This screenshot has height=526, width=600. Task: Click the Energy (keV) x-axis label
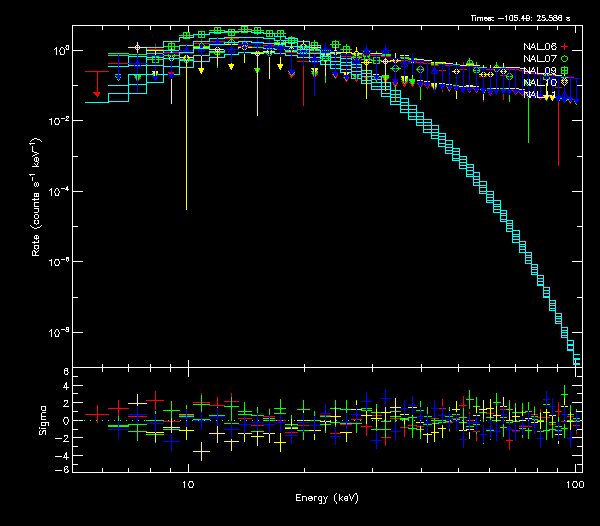tap(327, 498)
